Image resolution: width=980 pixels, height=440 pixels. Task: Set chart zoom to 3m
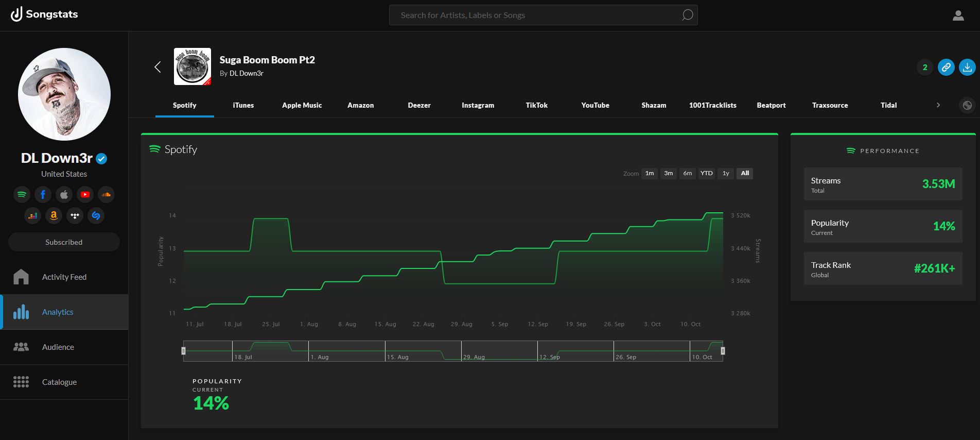(x=669, y=173)
